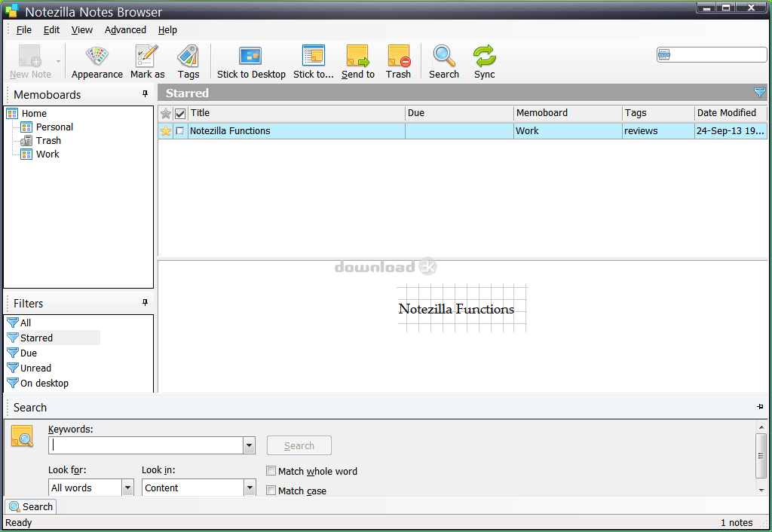Click the Search panel scroll down arrow

tap(761, 490)
